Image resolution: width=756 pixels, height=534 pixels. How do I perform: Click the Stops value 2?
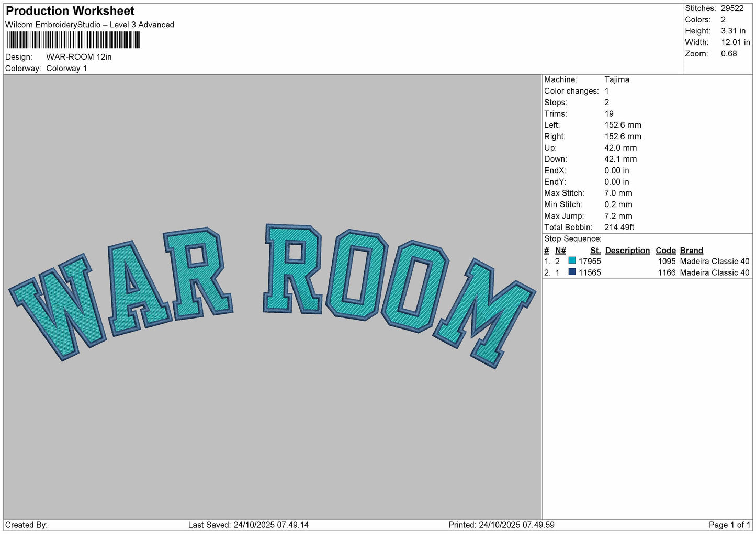pos(607,103)
